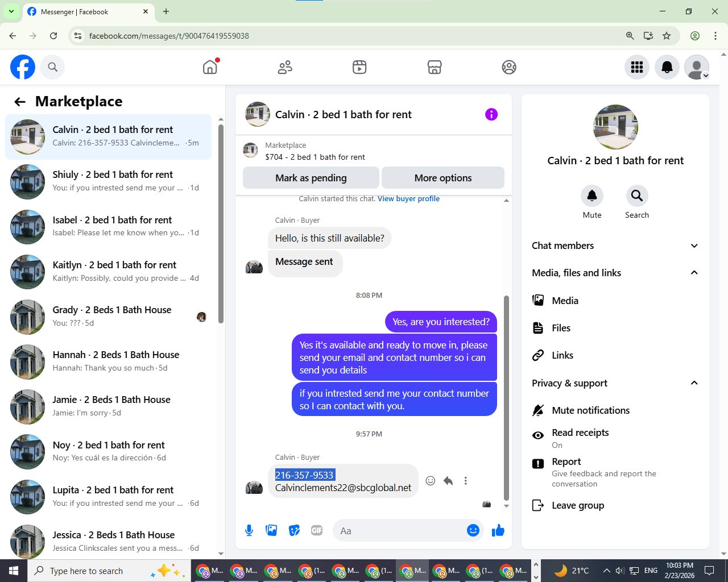Open the apps grid menu

[637, 67]
